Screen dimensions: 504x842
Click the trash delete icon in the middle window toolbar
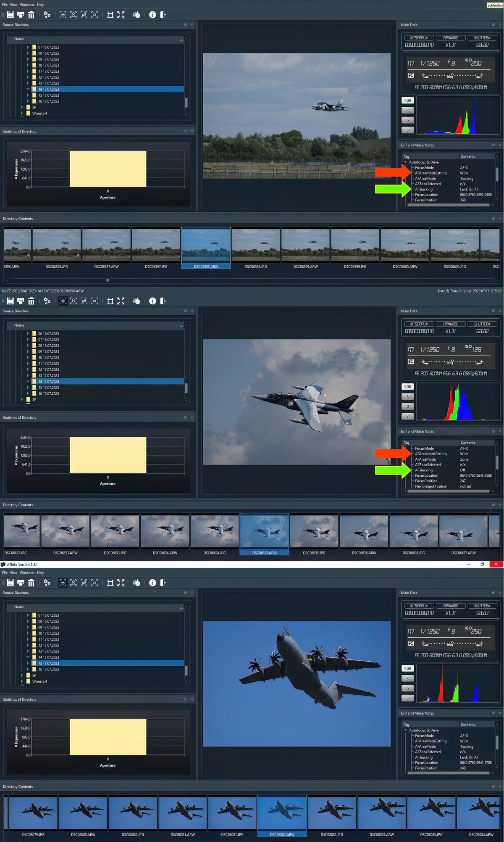[x=31, y=301]
